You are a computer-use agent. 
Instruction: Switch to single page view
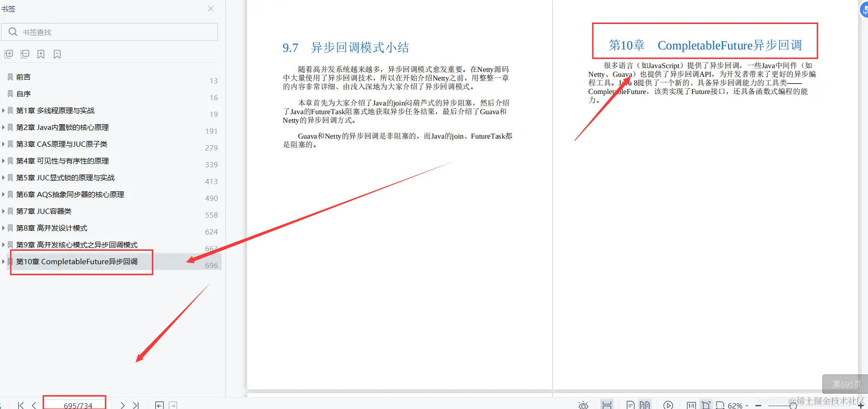(630, 405)
